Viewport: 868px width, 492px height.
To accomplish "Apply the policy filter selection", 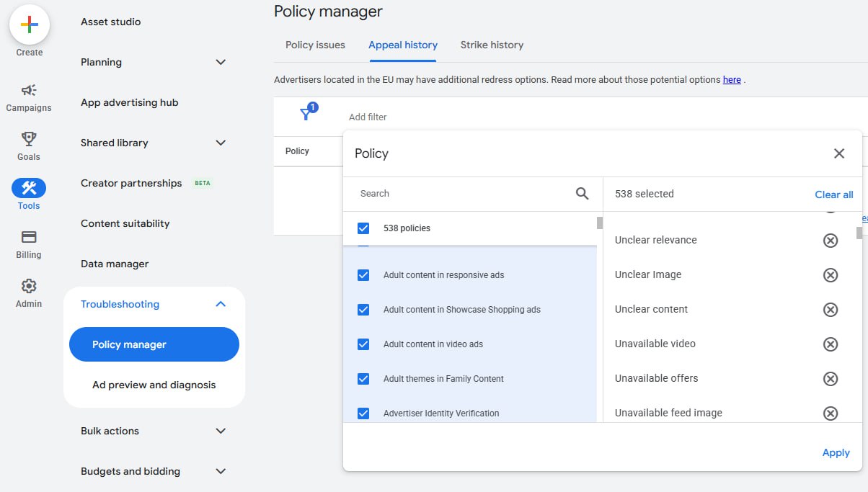I will (836, 453).
